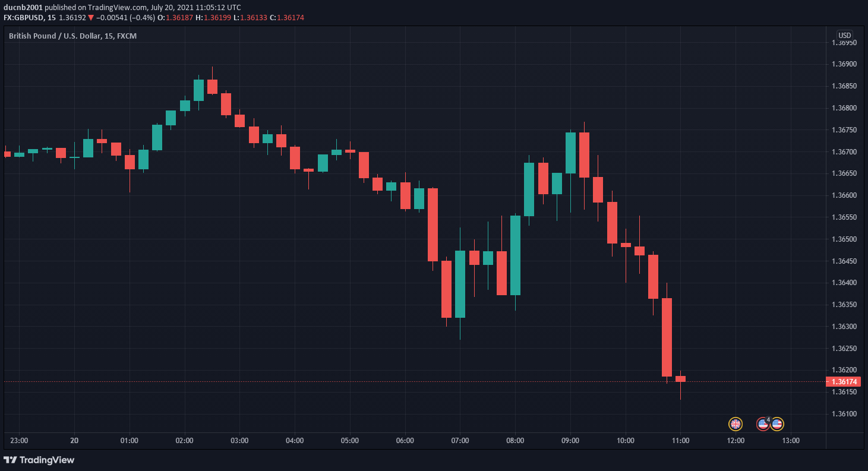Select the large red candle before 11:00
The height and width of the screenshot is (471, 868).
(667, 337)
